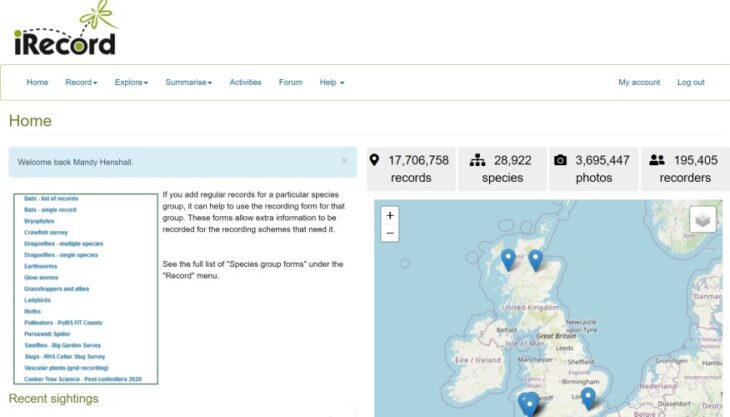Open the Ladybirds recording form
Image resolution: width=730 pixels, height=417 pixels.
[37, 300]
